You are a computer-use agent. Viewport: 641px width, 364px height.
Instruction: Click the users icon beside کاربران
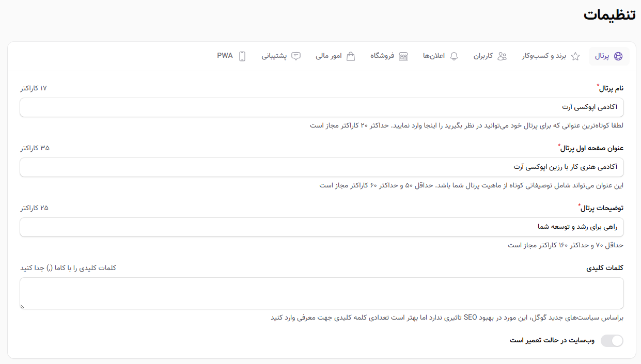pos(502,56)
